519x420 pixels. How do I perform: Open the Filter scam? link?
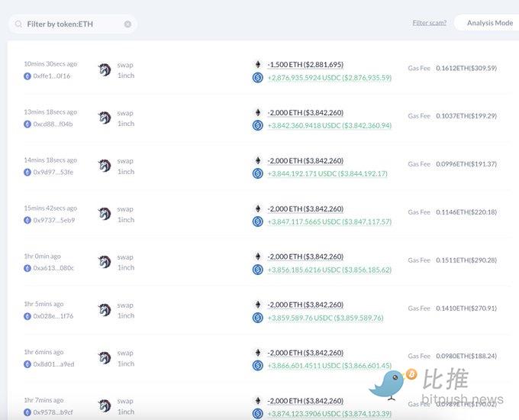(x=429, y=23)
